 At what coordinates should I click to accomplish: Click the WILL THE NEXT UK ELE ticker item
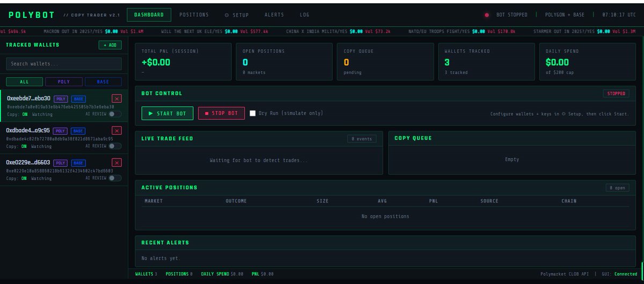pyautogui.click(x=215, y=32)
